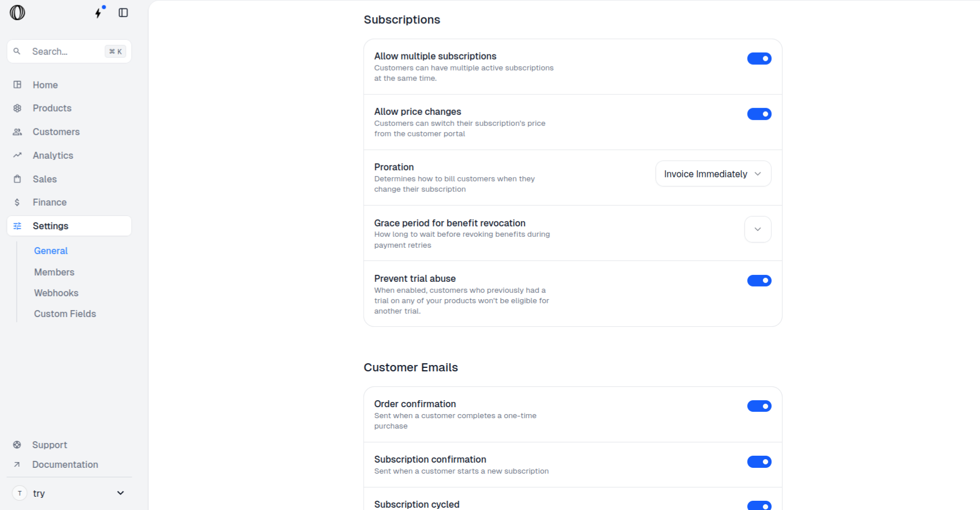Disable Order confirmation email toggle
Screen dimensions: 980x510
coord(759,407)
